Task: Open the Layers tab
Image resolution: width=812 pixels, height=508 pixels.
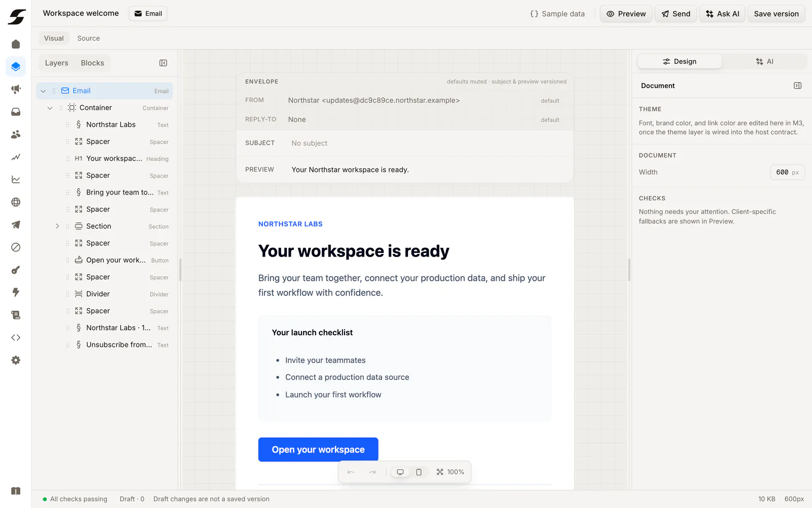Action: click(56, 63)
